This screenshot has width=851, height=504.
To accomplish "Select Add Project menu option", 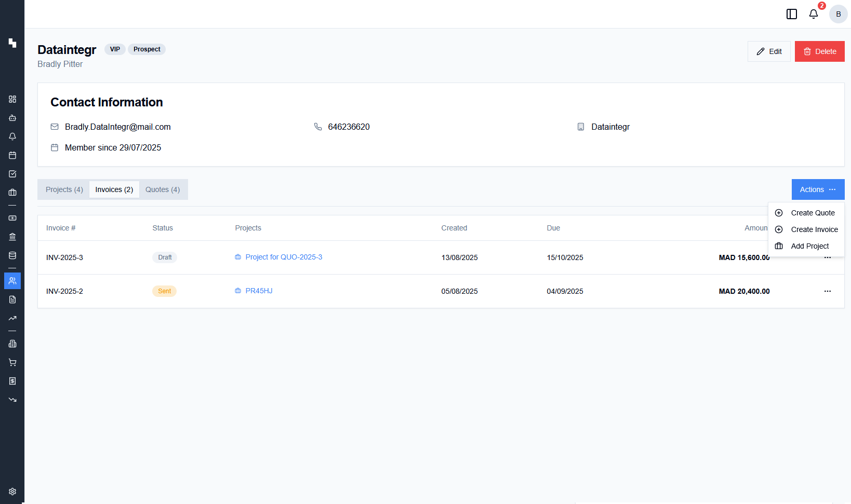I will [x=809, y=246].
